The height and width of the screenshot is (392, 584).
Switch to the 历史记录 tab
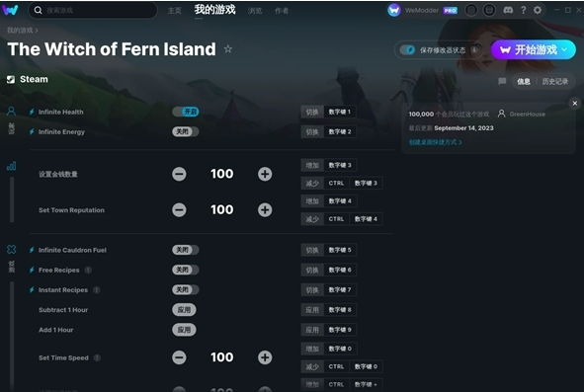[x=555, y=81]
